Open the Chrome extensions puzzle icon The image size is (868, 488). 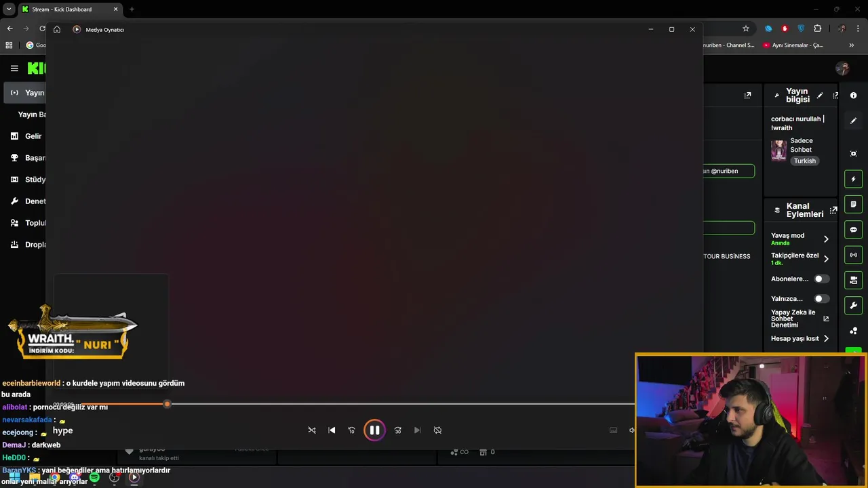pos(817,28)
